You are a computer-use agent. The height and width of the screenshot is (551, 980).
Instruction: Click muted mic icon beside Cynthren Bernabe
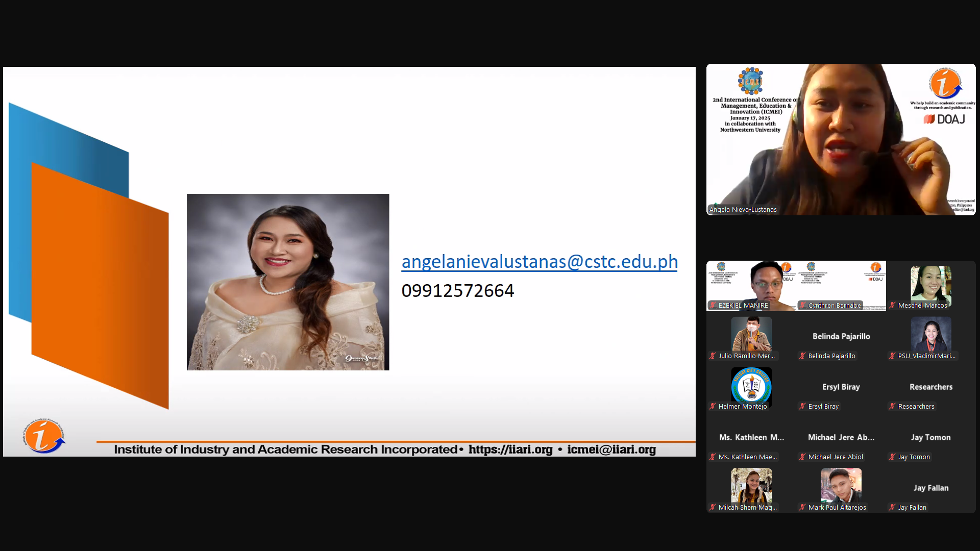pos(802,306)
